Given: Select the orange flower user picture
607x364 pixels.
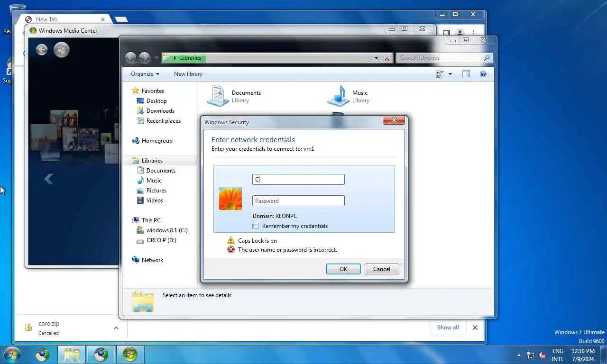Looking at the screenshot, I should pyautogui.click(x=230, y=199).
